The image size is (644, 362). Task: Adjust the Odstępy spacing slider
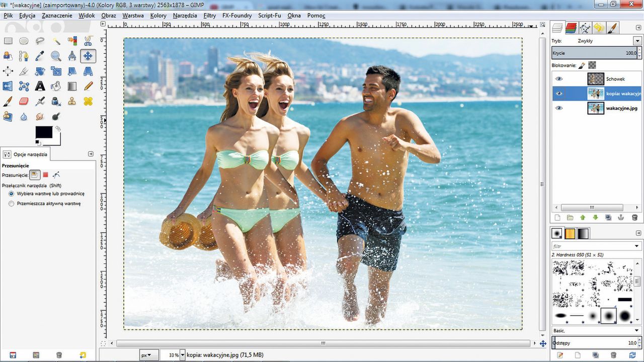[597, 343]
